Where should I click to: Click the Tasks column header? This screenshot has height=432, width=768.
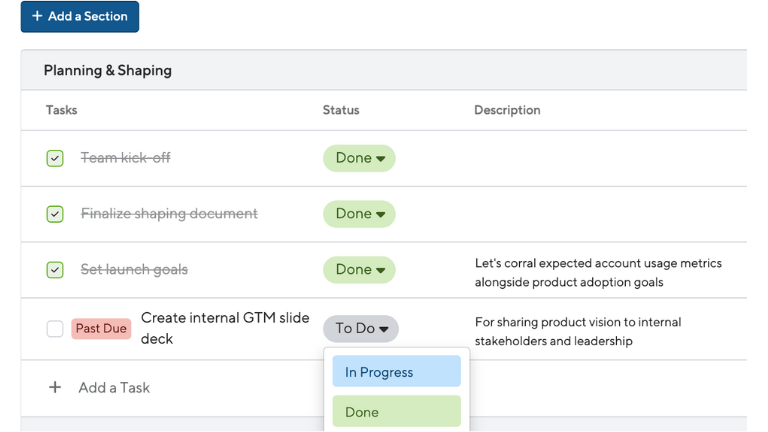point(62,110)
